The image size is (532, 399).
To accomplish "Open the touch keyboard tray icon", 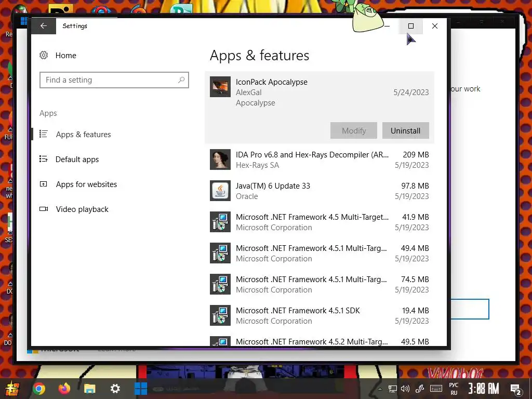I will pos(436,389).
